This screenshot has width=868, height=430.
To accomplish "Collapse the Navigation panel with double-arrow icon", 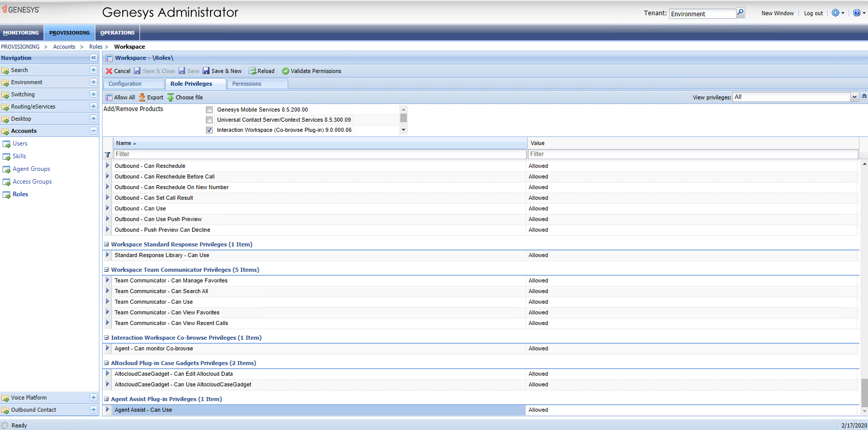I will click(x=93, y=58).
